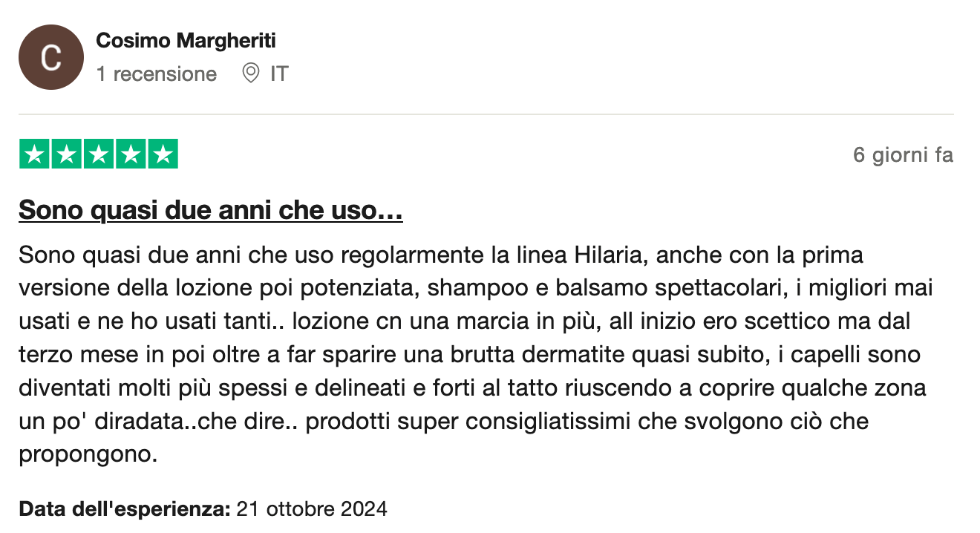This screenshot has height=533, width=980.
Task: Click the second green rating star
Action: [66, 154]
